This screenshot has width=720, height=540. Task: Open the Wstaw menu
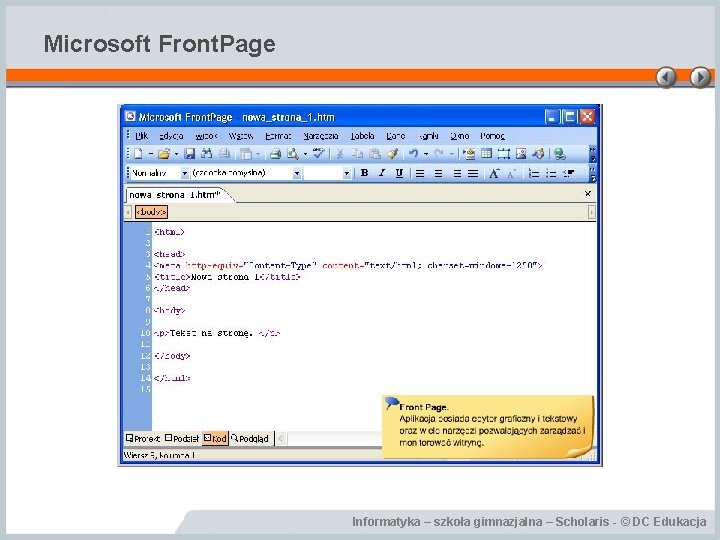click(241, 136)
